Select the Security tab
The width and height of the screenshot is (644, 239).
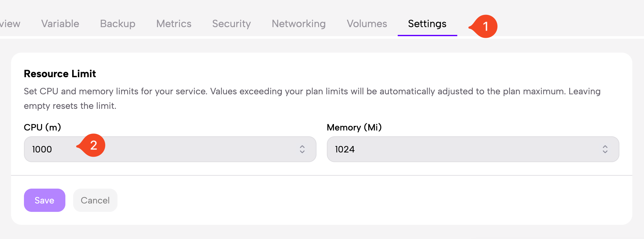[x=231, y=24]
